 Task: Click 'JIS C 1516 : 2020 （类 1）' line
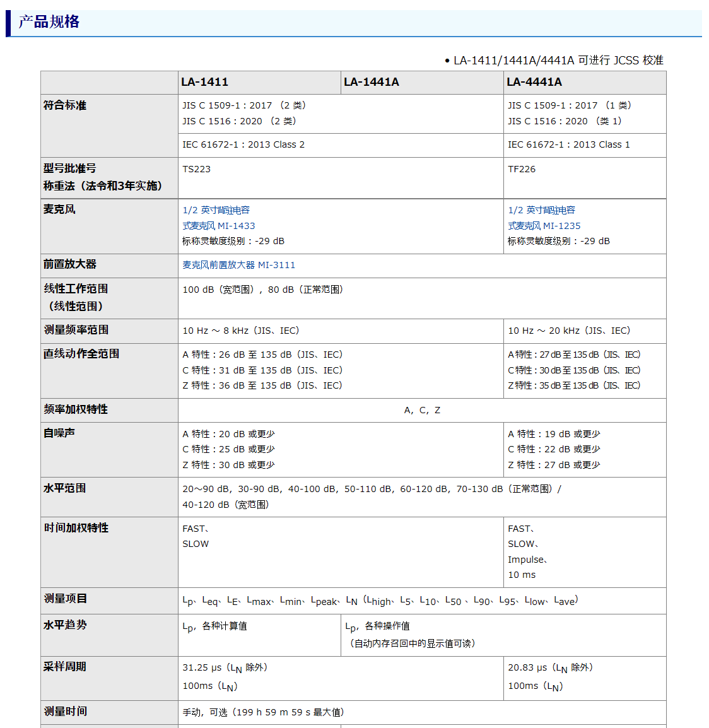click(565, 121)
